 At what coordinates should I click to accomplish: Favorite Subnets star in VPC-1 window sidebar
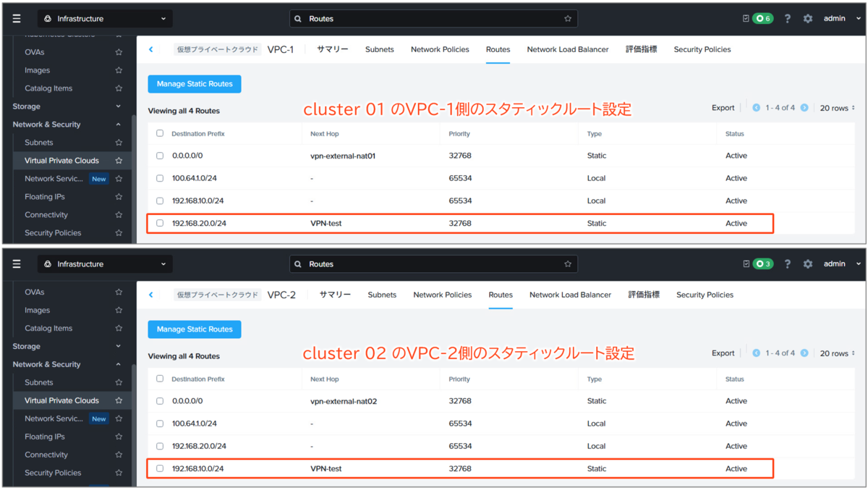click(119, 143)
